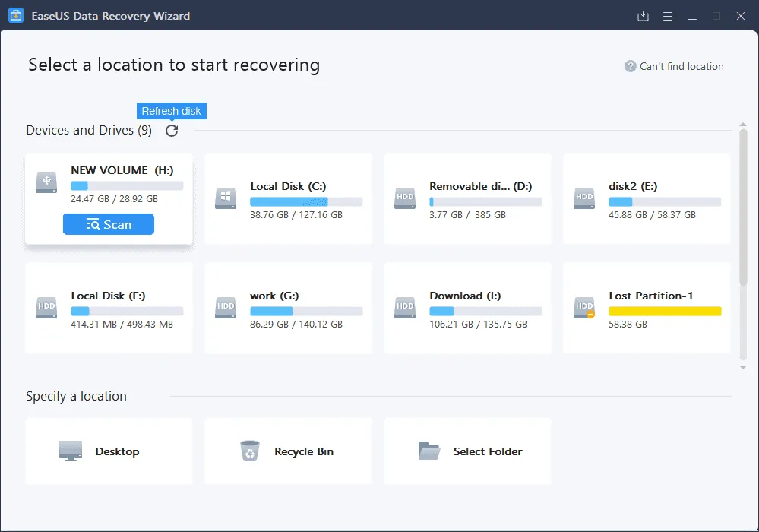The width and height of the screenshot is (759, 532).
Task: Select the work (G:) drive tile
Action: [x=288, y=308]
